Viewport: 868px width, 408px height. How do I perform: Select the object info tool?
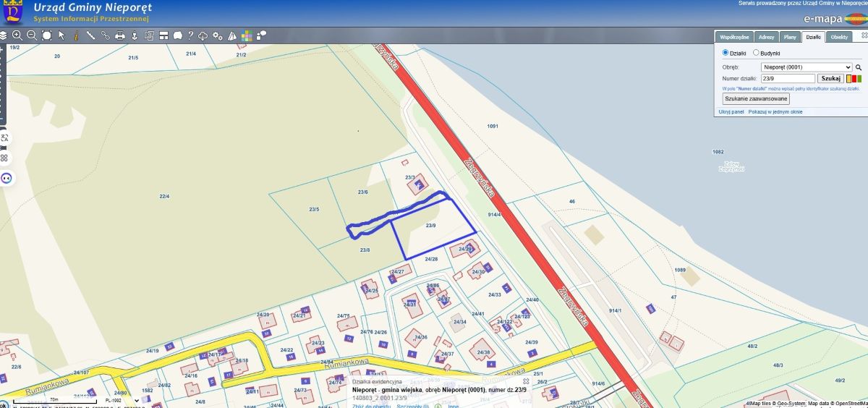[x=76, y=35]
